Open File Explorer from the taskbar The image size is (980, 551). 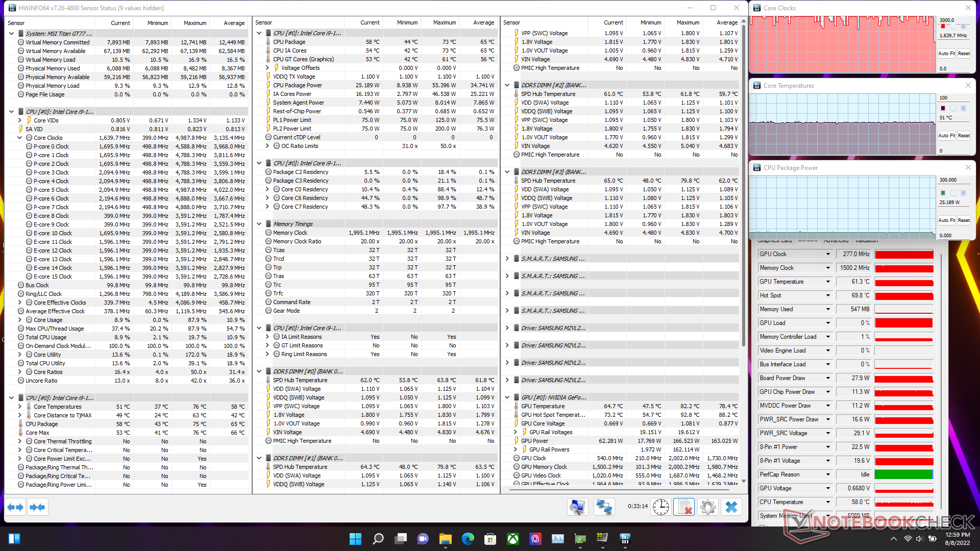pos(445,539)
